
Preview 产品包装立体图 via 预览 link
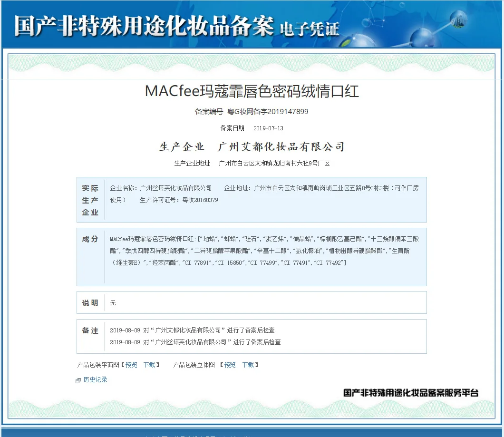click(230, 365)
